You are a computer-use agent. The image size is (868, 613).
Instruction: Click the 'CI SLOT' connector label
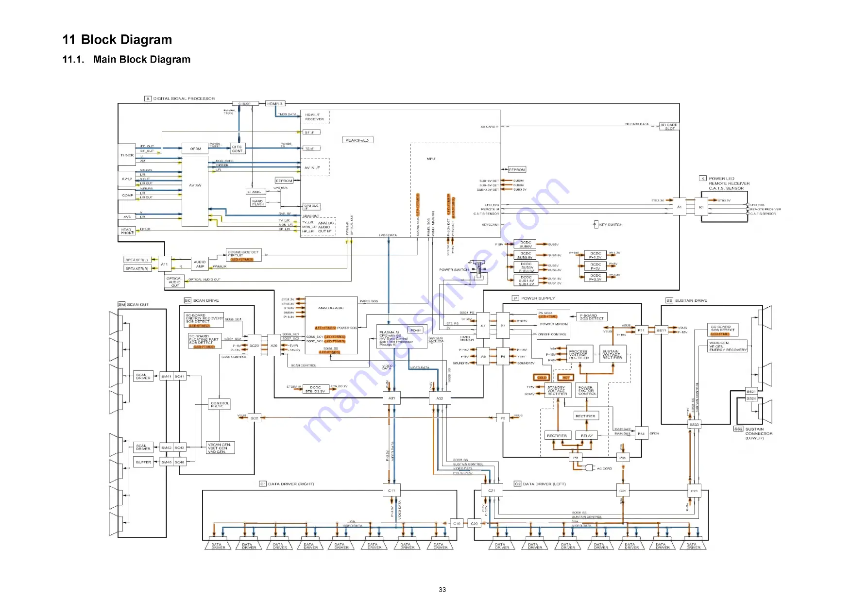point(245,103)
